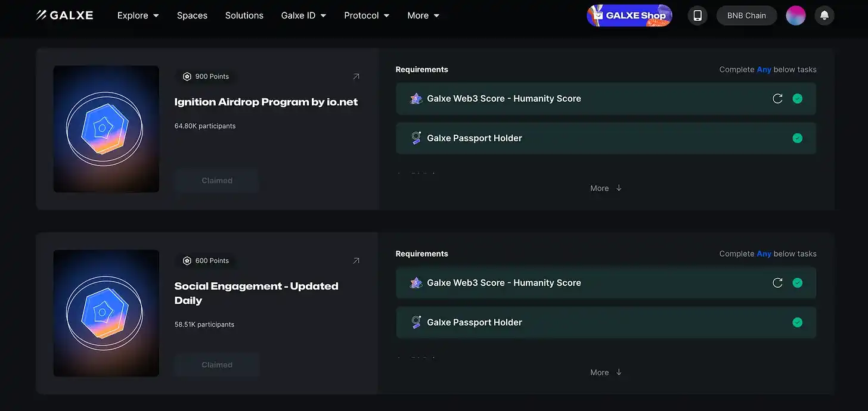Go to the Solutions page

point(244,15)
